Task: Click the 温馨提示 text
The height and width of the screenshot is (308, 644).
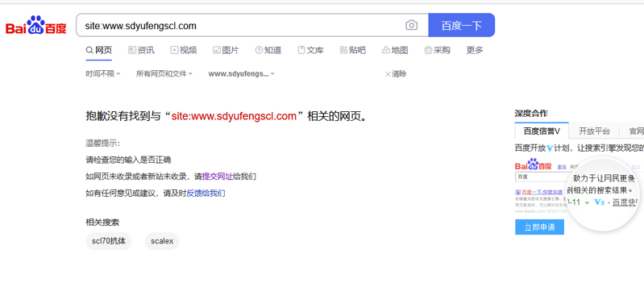Action: point(102,144)
